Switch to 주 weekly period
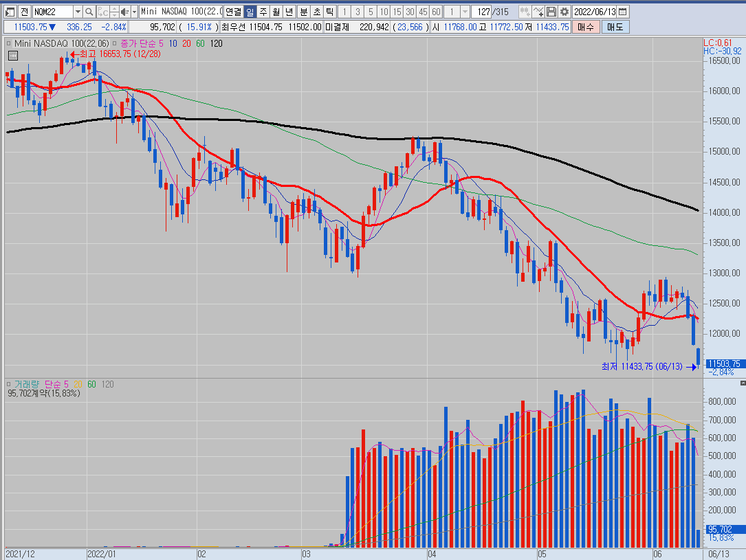 click(x=263, y=12)
